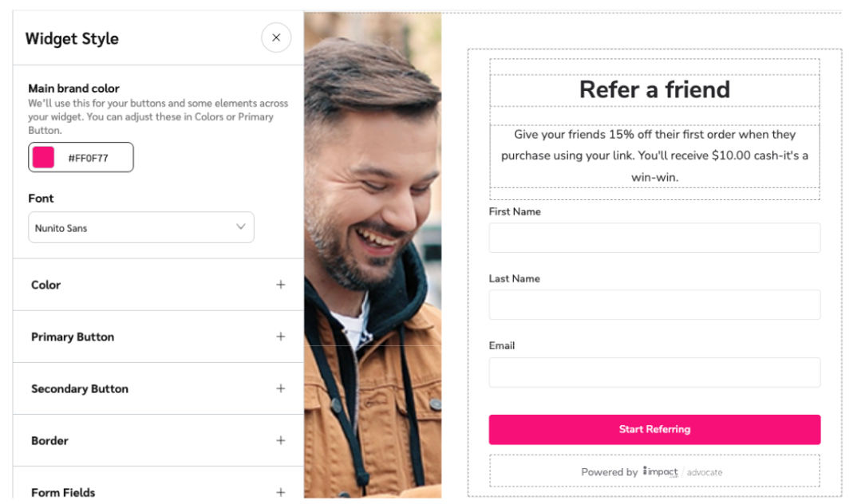The height and width of the screenshot is (504, 857).
Task: Click the pink main brand color swatch
Action: tap(43, 157)
